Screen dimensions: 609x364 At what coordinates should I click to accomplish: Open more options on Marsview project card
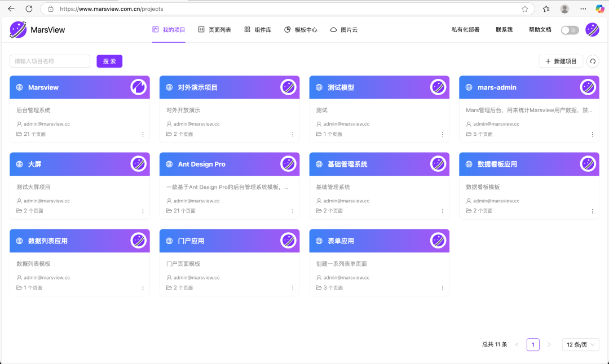143,135
